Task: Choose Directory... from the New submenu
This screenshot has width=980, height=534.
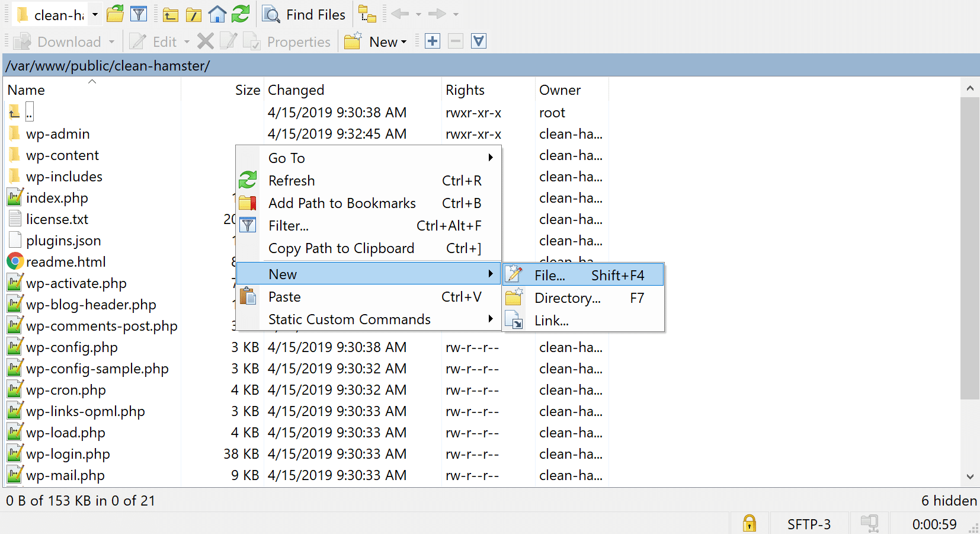Action: pyautogui.click(x=568, y=298)
